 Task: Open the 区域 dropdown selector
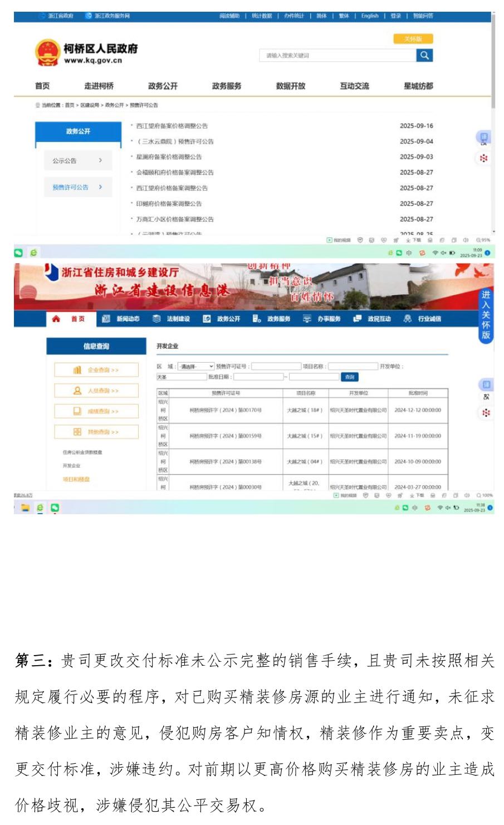click(x=196, y=367)
